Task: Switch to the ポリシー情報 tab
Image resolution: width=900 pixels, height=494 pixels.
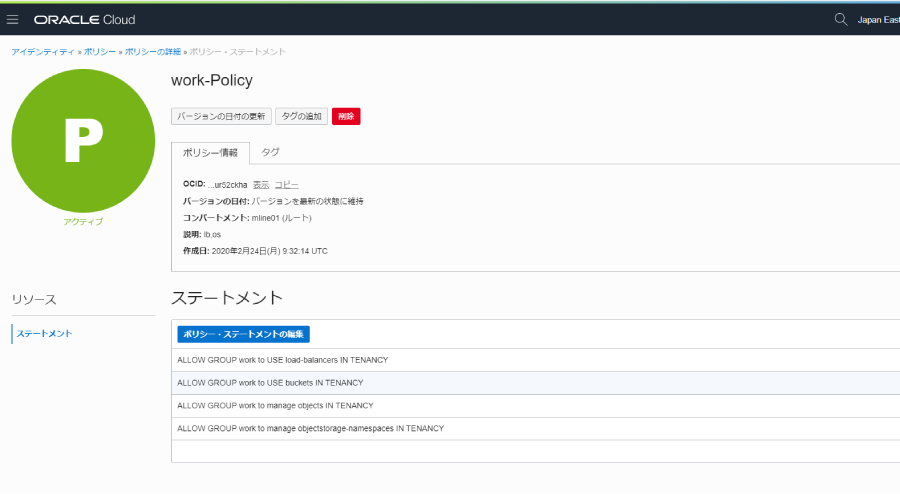Action: point(210,153)
